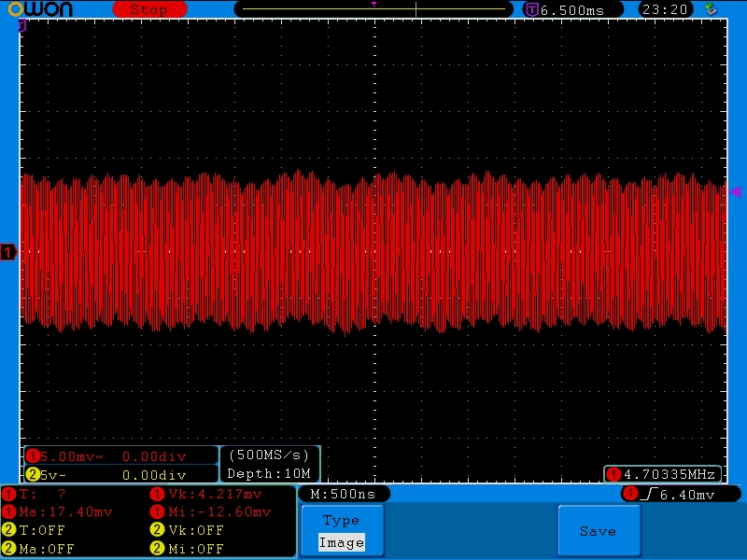This screenshot has height=560, width=747.
Task: Click the red Stop status indicator
Action: pos(149,9)
